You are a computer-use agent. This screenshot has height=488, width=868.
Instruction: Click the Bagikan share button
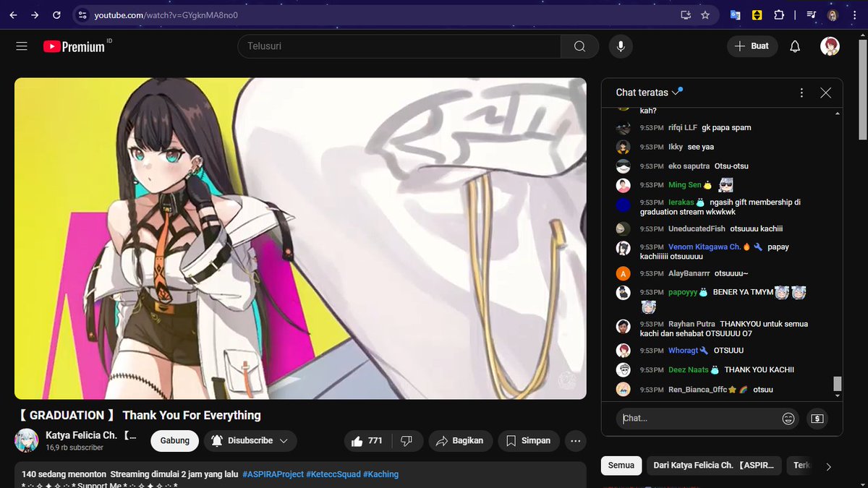pos(461,440)
